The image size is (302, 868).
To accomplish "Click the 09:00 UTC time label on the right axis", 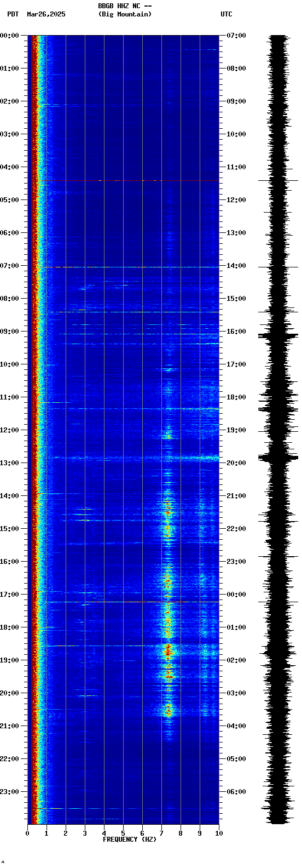I will click(236, 101).
